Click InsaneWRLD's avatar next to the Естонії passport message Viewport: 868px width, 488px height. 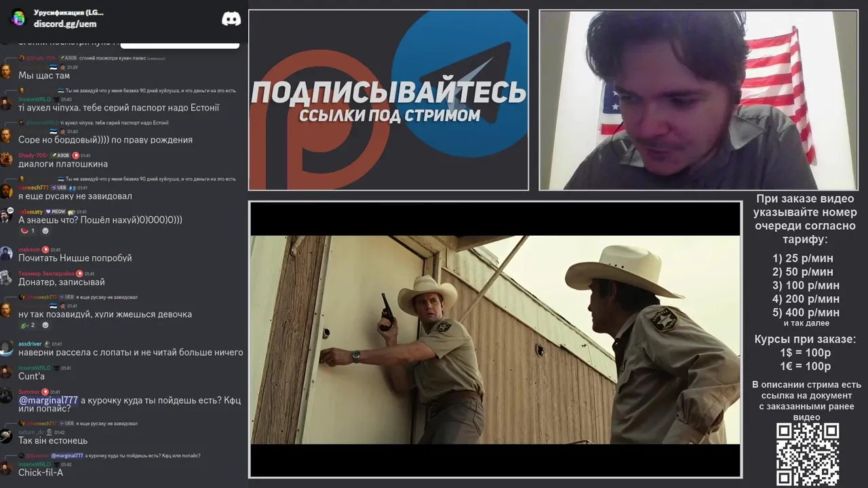6,103
